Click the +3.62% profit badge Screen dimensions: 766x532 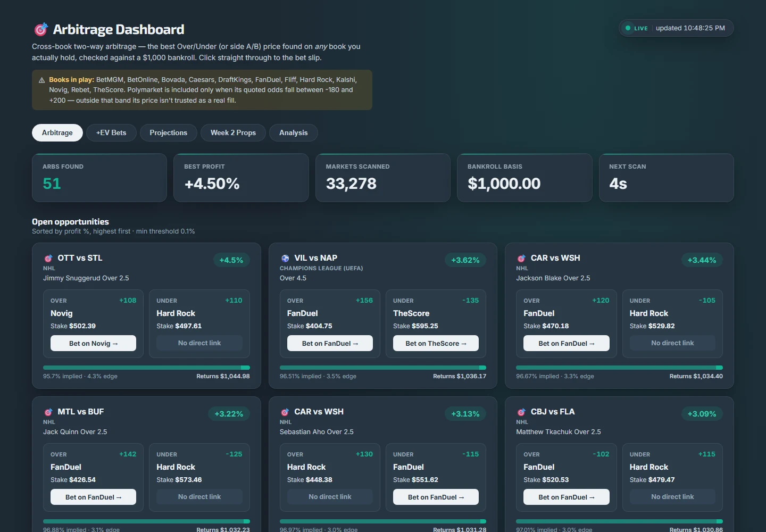click(465, 260)
